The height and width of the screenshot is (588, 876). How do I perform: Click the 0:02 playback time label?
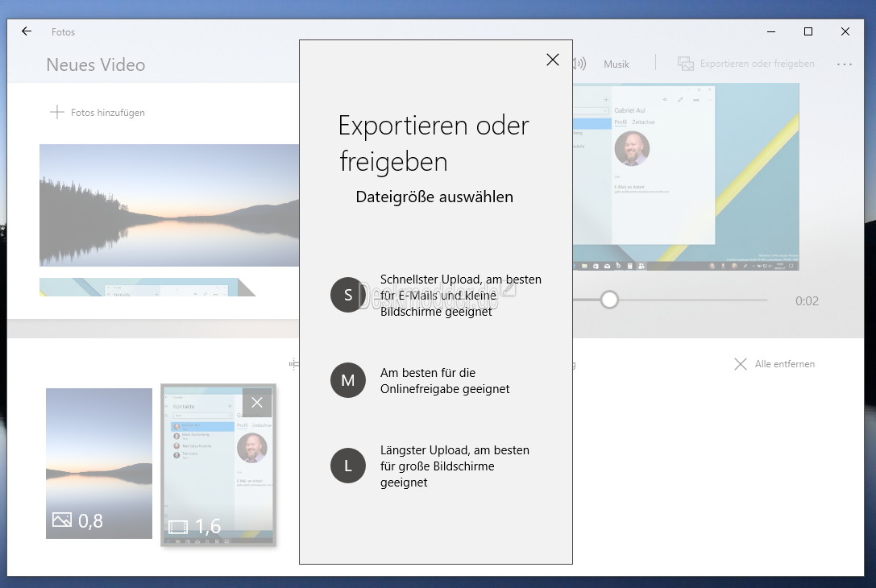(807, 301)
